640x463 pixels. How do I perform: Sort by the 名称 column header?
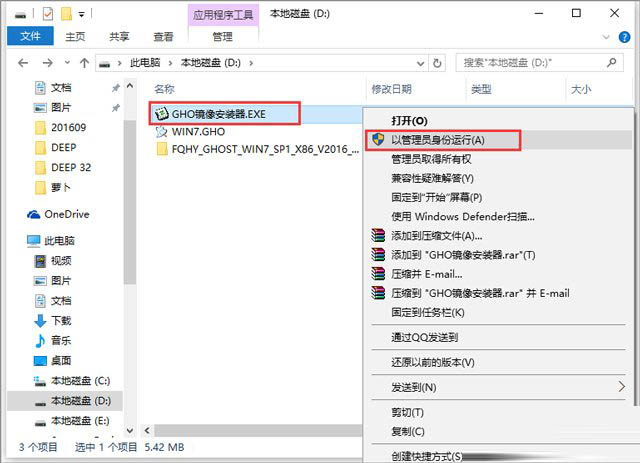164,89
